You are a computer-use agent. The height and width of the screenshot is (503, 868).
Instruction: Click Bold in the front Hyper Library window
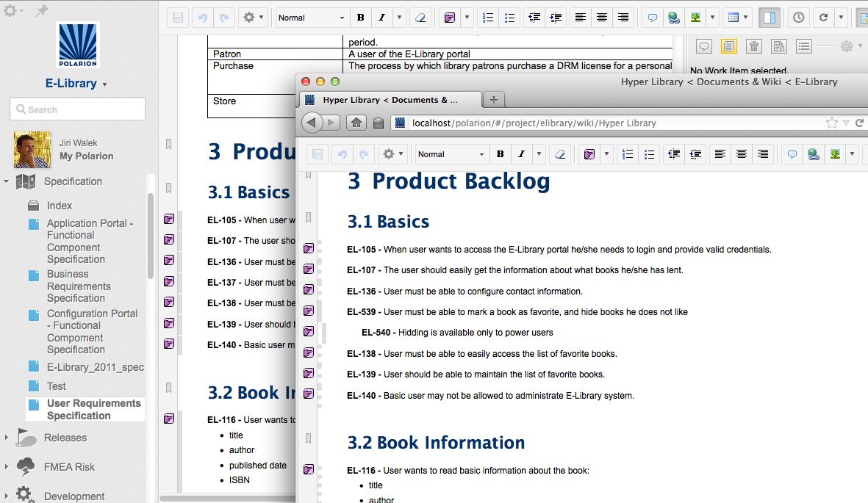[500, 153]
